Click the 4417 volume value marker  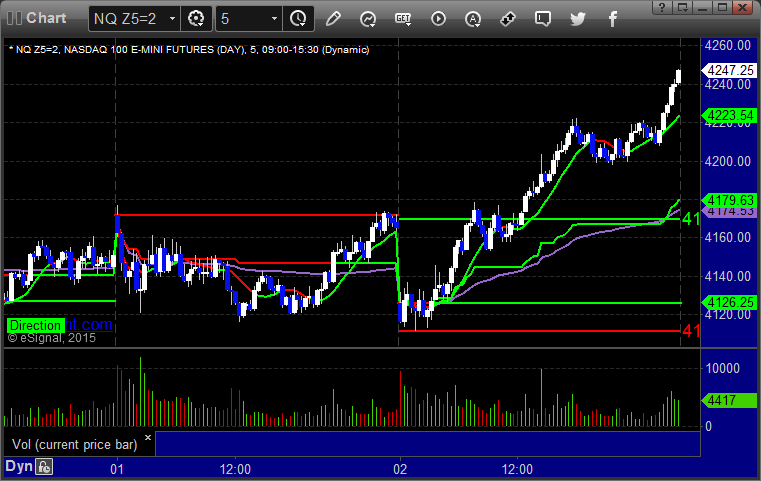click(729, 400)
